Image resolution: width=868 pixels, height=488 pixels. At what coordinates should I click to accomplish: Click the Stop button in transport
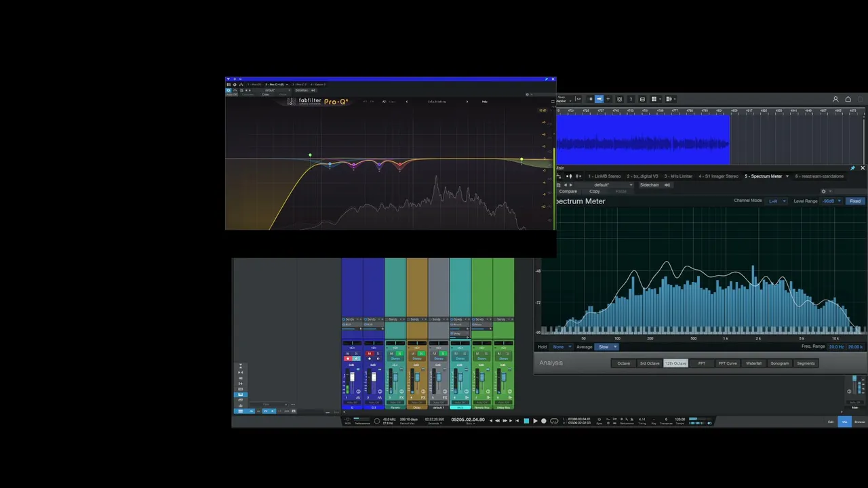coord(526,421)
